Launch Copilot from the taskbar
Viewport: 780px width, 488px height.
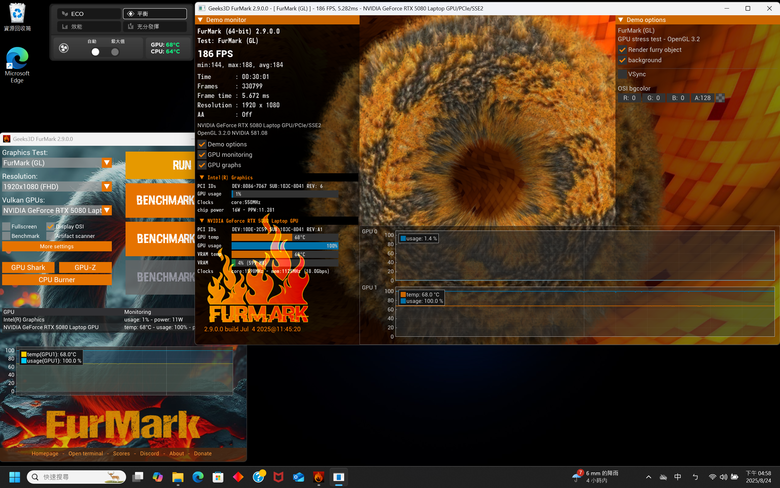tap(158, 477)
